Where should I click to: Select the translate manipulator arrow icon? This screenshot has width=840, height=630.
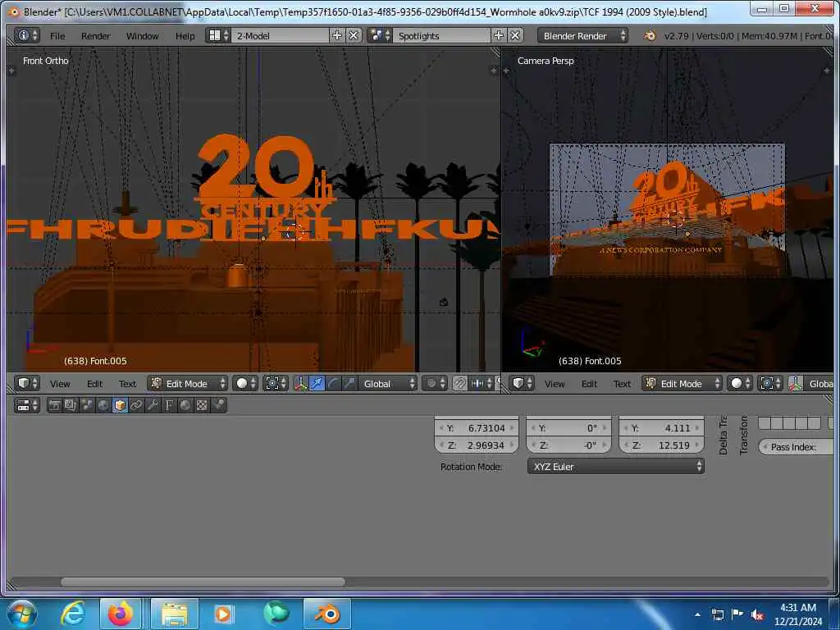pos(317,384)
